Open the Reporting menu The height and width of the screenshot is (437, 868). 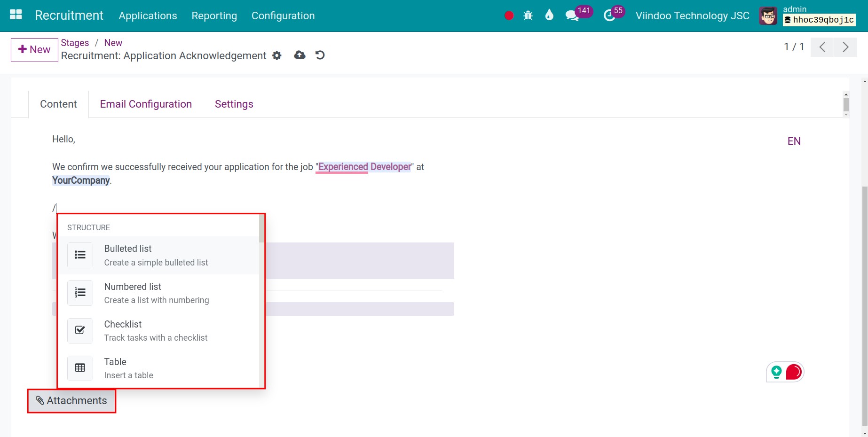[x=214, y=16]
